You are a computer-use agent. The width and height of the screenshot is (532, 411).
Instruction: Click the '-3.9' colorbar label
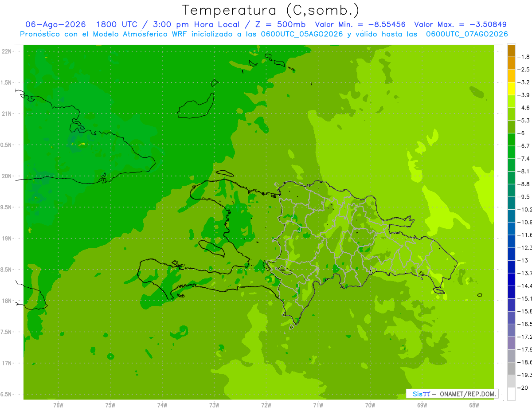(x=524, y=95)
